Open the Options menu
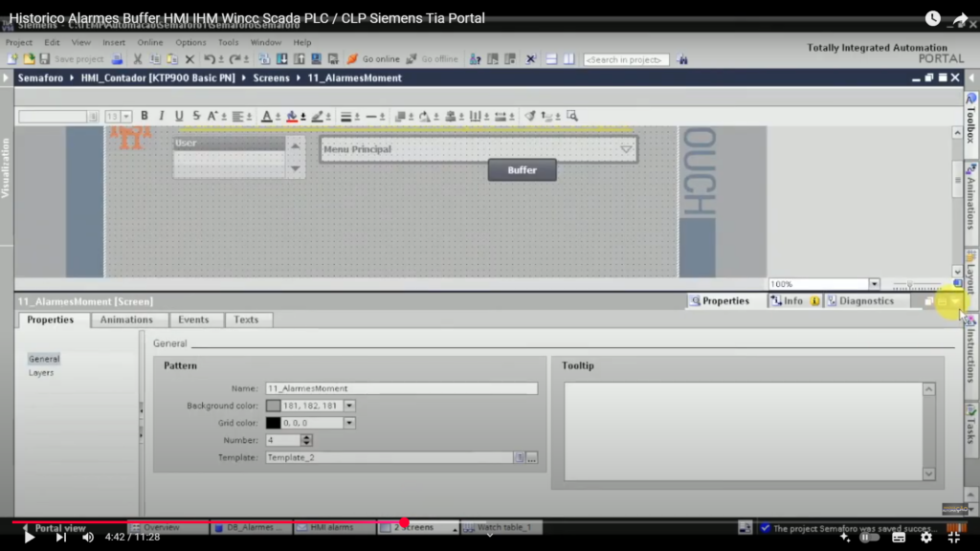The image size is (980, 551). point(190,42)
